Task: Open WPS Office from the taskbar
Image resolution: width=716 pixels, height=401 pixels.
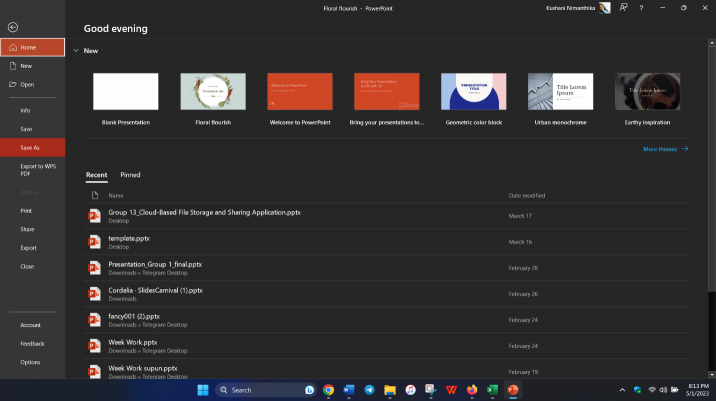Action: pos(451,390)
